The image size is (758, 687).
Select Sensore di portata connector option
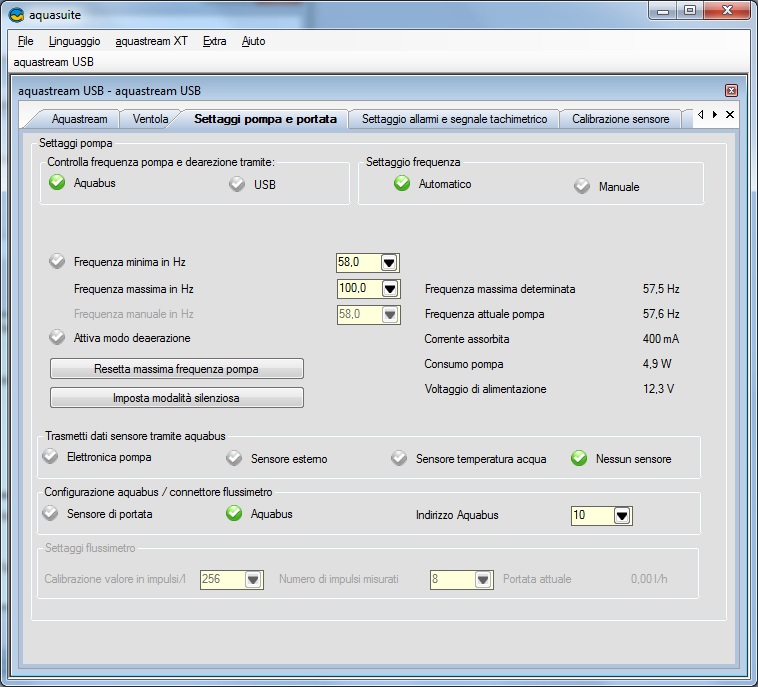[x=51, y=514]
